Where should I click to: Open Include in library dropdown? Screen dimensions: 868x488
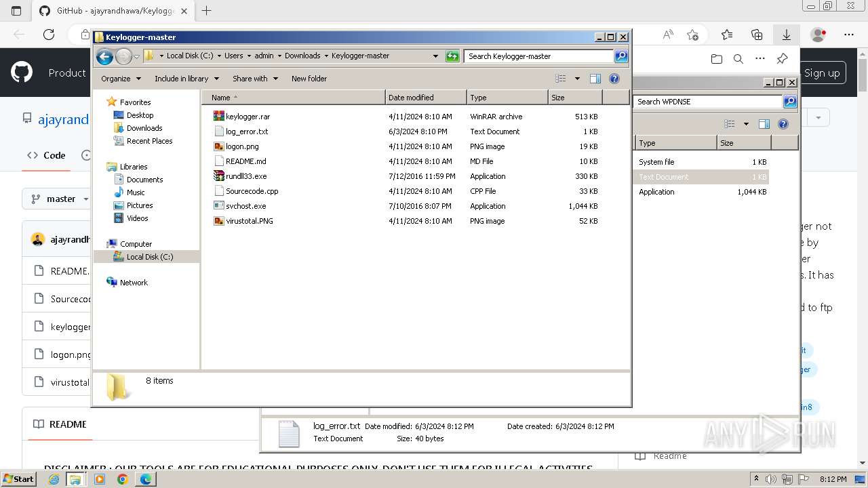[186, 79]
